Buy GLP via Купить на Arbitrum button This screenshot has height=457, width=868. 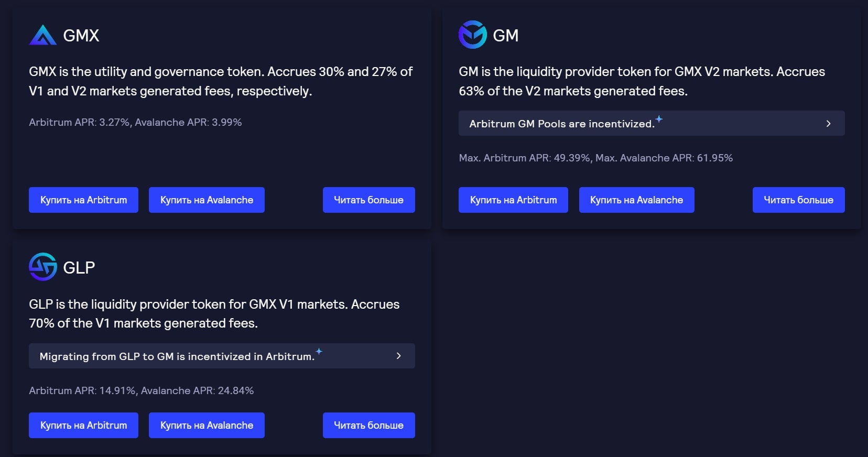point(83,425)
